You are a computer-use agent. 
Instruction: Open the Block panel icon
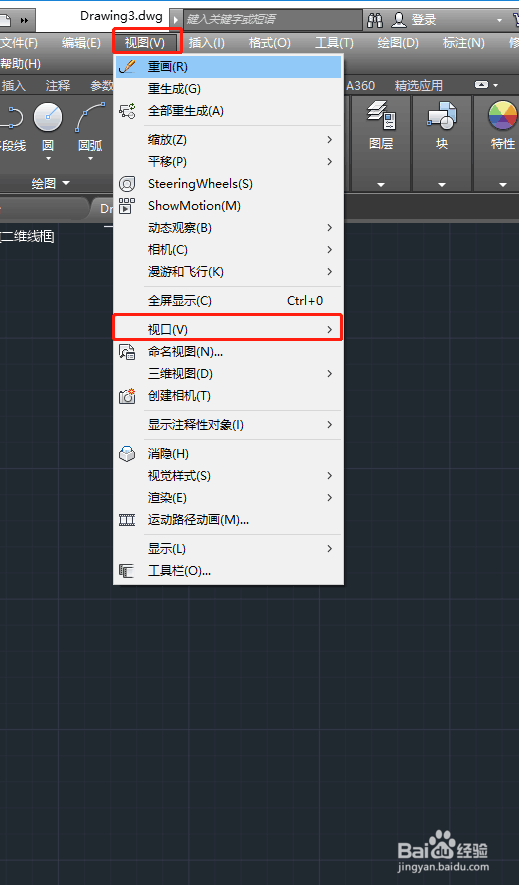pyautogui.click(x=442, y=114)
